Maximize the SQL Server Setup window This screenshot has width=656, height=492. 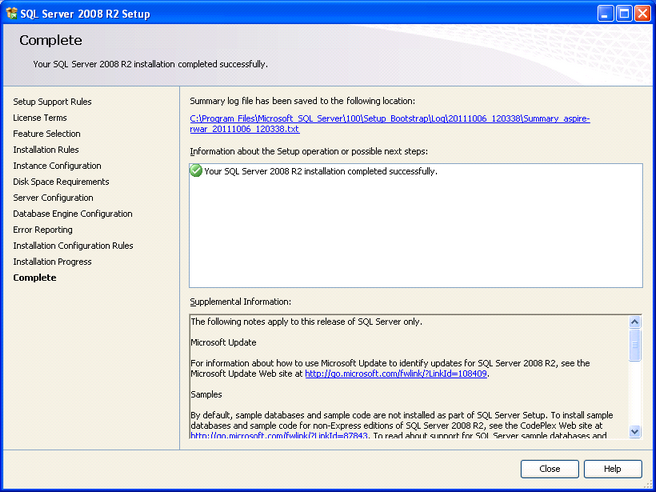pyautogui.click(x=625, y=12)
